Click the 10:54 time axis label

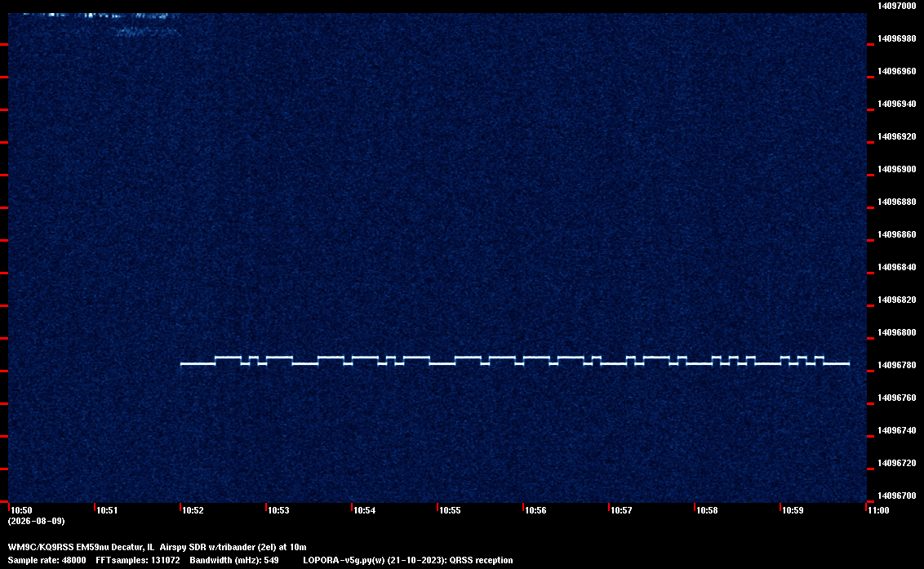[365, 510]
